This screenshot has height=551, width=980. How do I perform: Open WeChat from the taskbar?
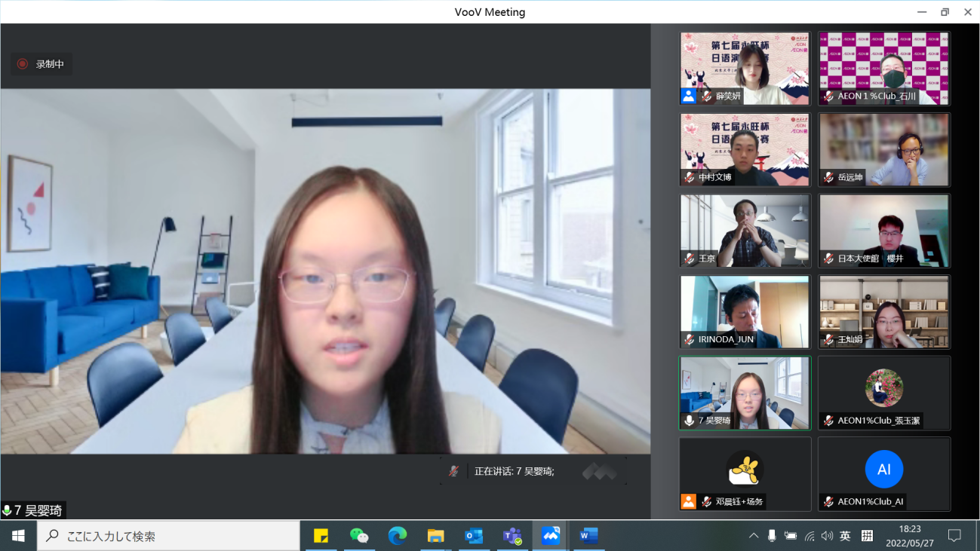click(x=358, y=536)
